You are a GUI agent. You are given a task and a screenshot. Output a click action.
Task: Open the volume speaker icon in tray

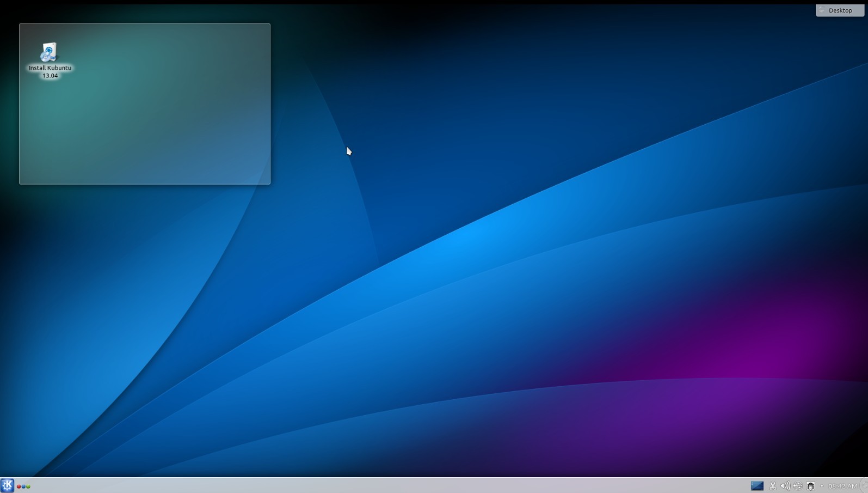point(785,486)
